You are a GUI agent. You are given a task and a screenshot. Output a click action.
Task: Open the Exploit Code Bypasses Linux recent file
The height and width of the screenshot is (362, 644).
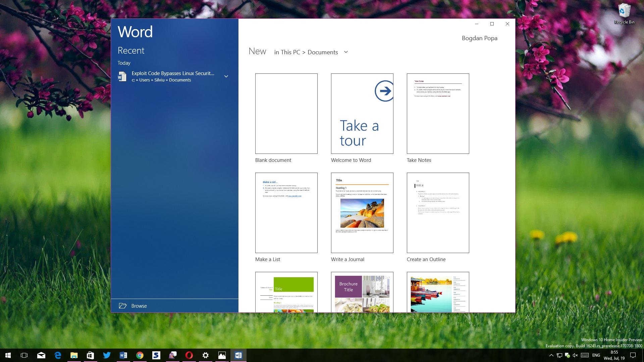(x=173, y=73)
